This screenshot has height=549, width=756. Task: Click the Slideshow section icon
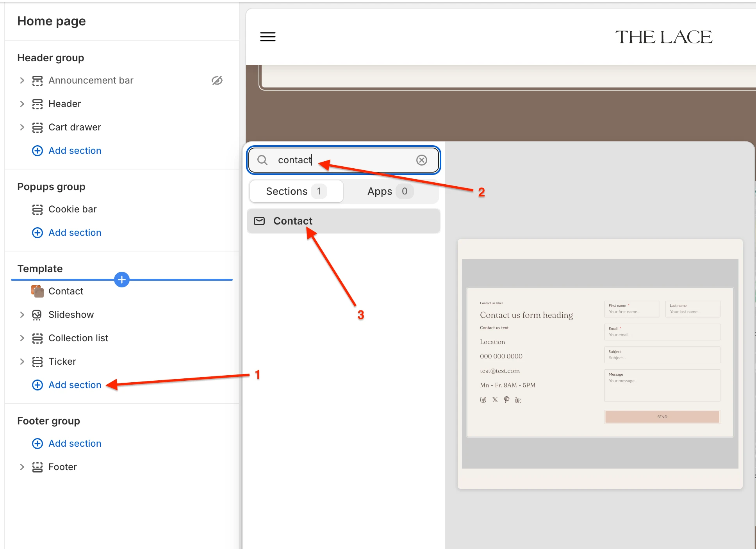click(x=37, y=315)
